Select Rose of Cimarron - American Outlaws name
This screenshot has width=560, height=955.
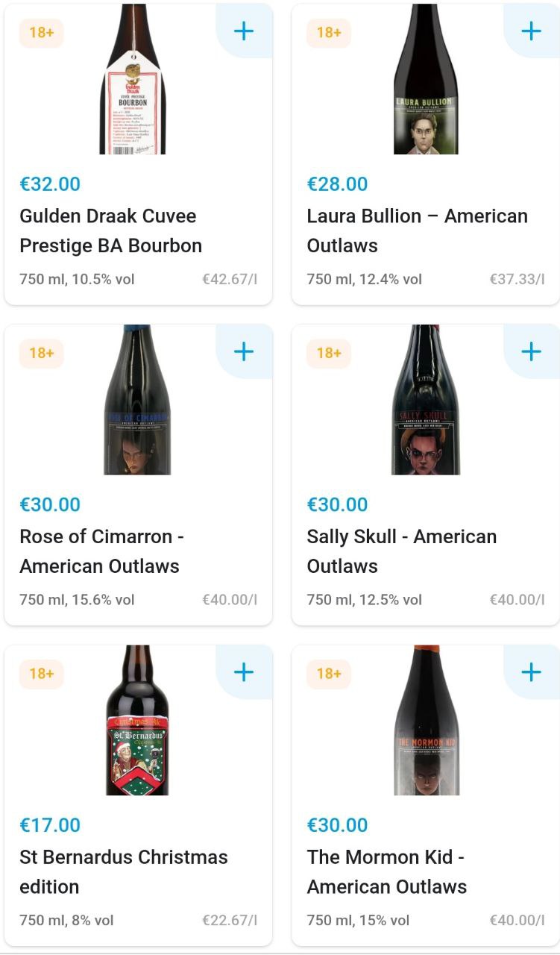(x=101, y=551)
